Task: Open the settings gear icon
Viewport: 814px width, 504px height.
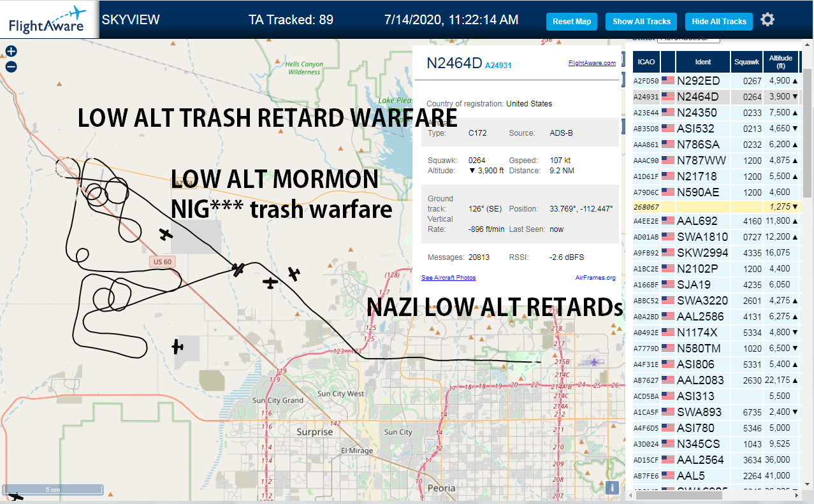Action: (767, 20)
